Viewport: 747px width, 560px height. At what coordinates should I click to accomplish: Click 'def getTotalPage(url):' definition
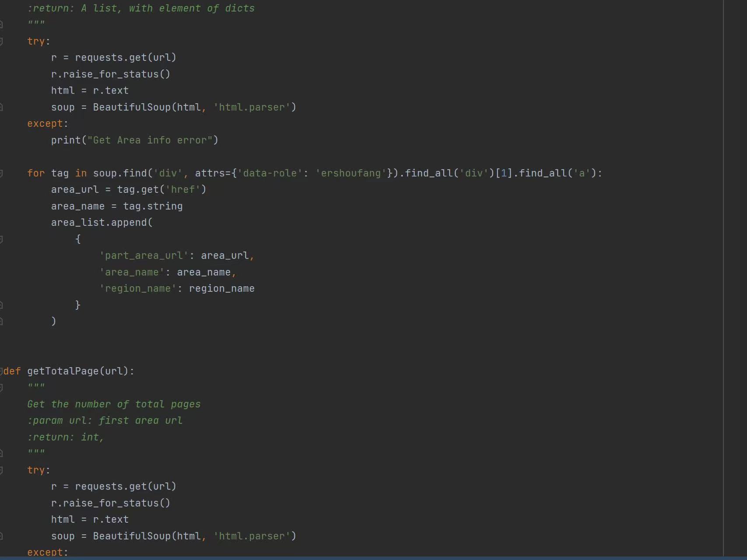pos(69,371)
